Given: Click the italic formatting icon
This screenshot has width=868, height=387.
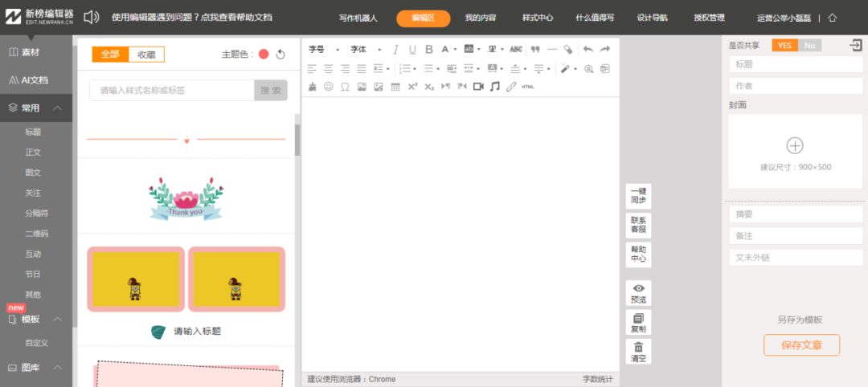Looking at the screenshot, I should point(395,50).
